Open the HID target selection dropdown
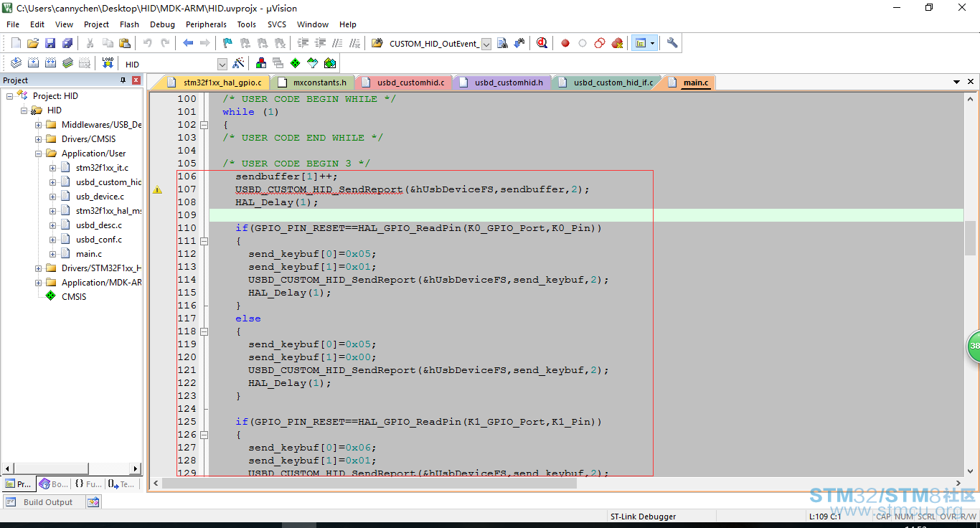980x528 pixels. tap(222, 64)
